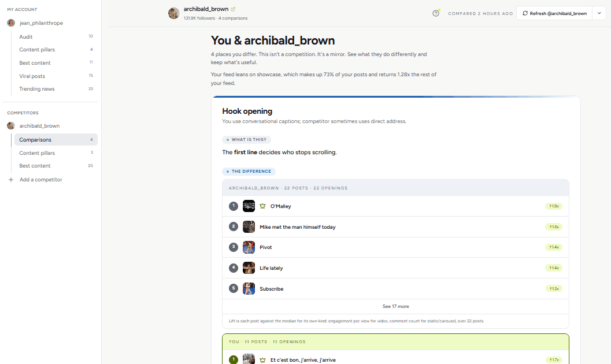Click THE DIFFERENCE pill
Viewport: 611px width, 364px height.
pos(249,171)
